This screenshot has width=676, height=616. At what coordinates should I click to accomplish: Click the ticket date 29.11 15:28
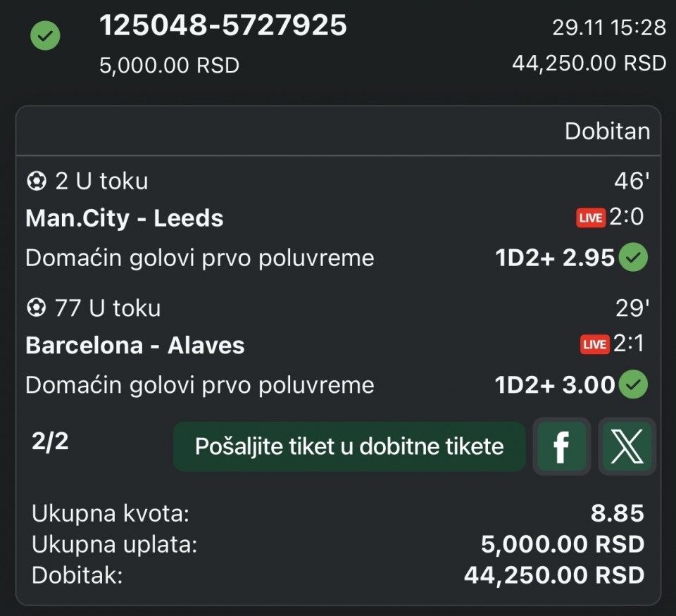coord(608,27)
